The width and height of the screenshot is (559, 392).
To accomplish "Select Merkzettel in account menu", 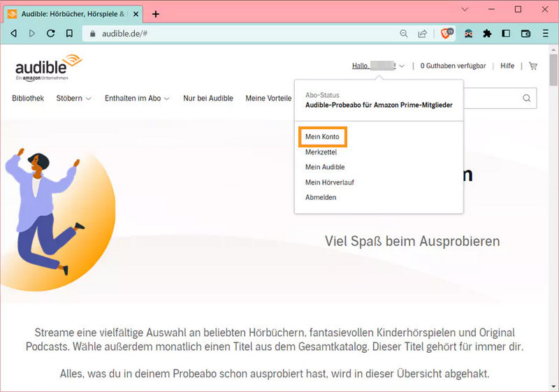I will pyautogui.click(x=321, y=152).
